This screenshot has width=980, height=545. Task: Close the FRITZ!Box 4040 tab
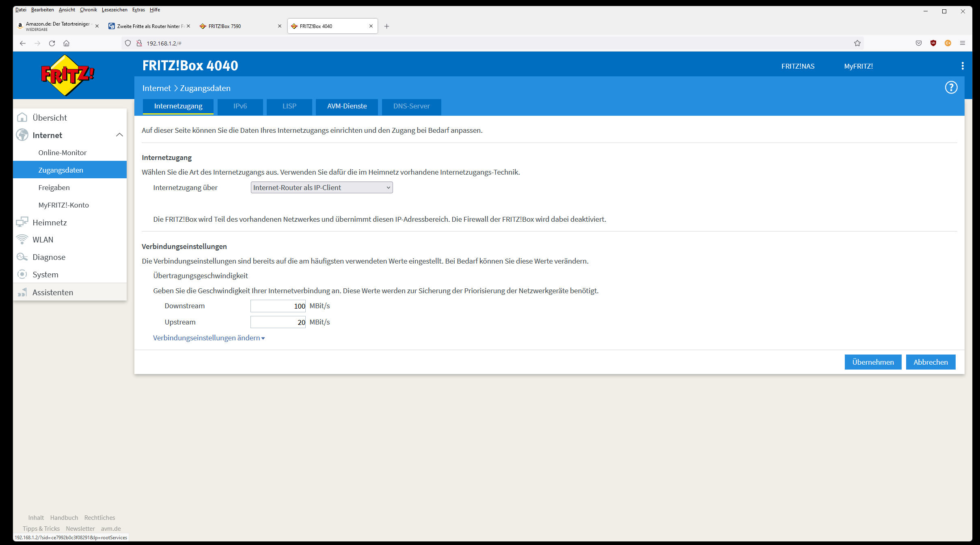click(x=371, y=26)
